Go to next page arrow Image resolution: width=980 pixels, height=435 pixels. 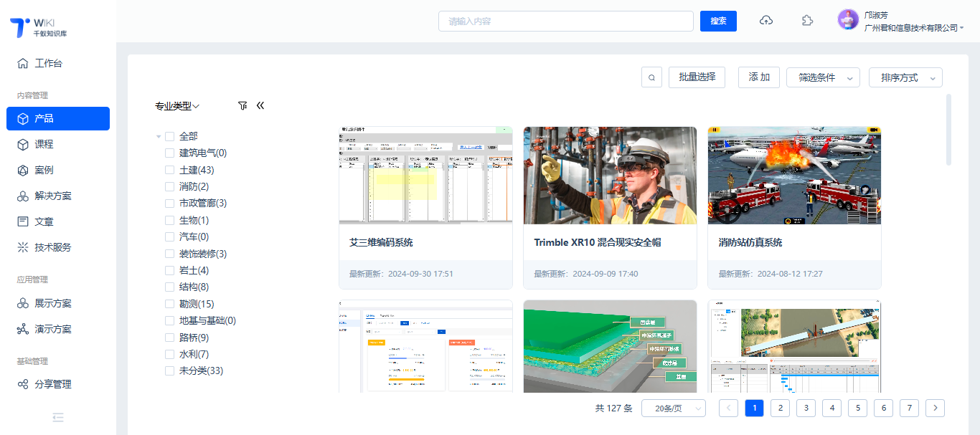pyautogui.click(x=935, y=408)
